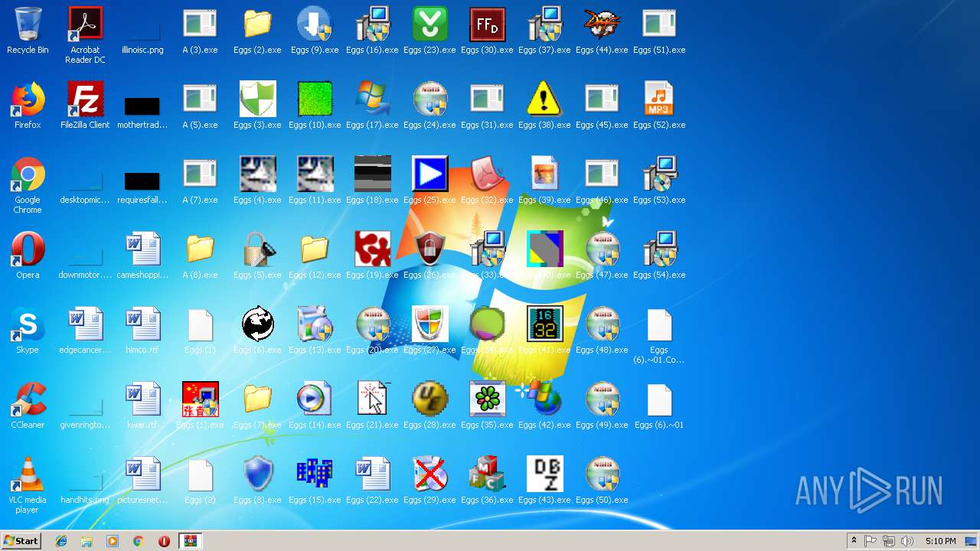Select Eggs (52).exe MP3 icon
This screenshot has height=551, width=980.
click(x=659, y=106)
